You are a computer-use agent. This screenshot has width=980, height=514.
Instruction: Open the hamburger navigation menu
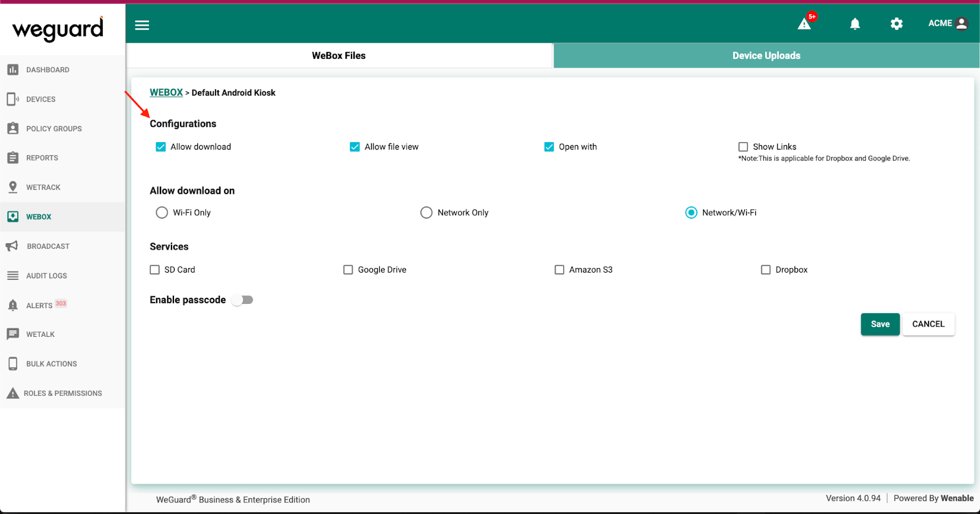click(142, 25)
